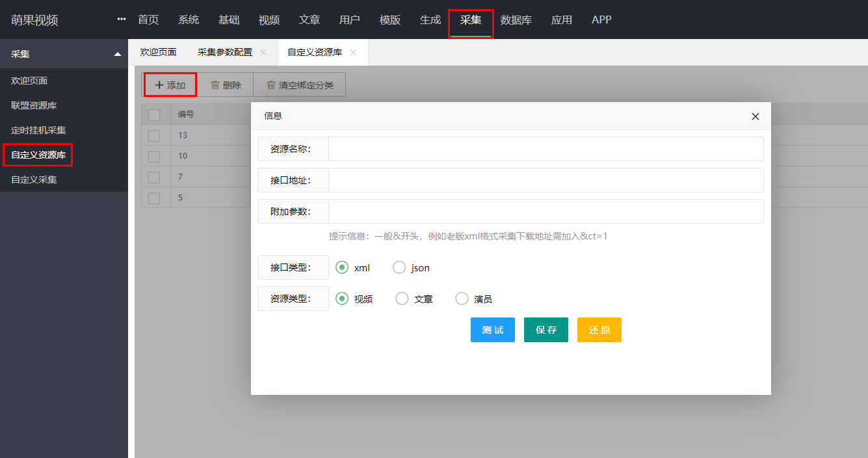Open the 数据库 top menu
This screenshot has width=868, height=458.
tap(516, 20)
